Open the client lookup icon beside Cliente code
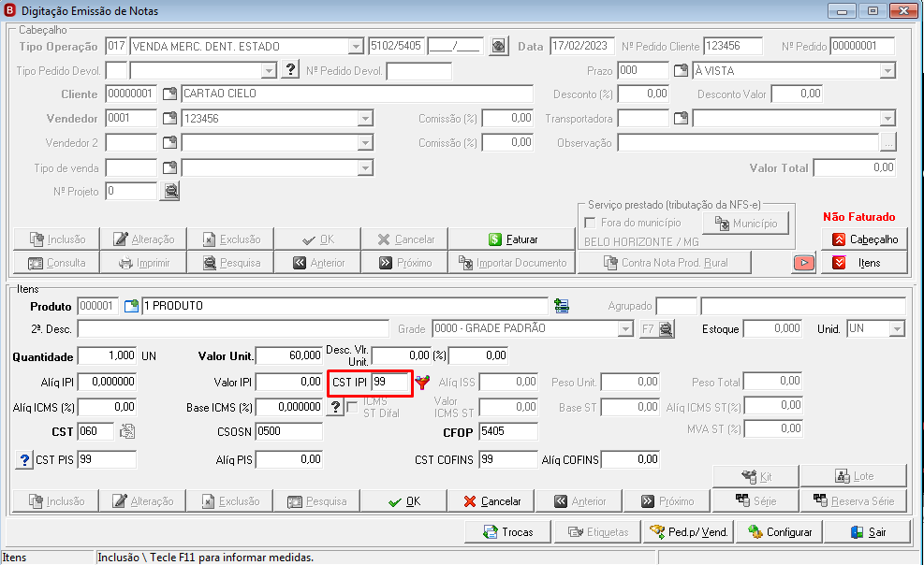This screenshot has height=565, width=924. (x=169, y=94)
